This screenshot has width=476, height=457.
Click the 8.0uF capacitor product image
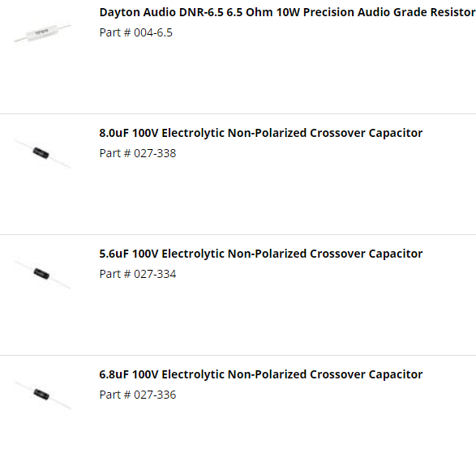point(42,153)
